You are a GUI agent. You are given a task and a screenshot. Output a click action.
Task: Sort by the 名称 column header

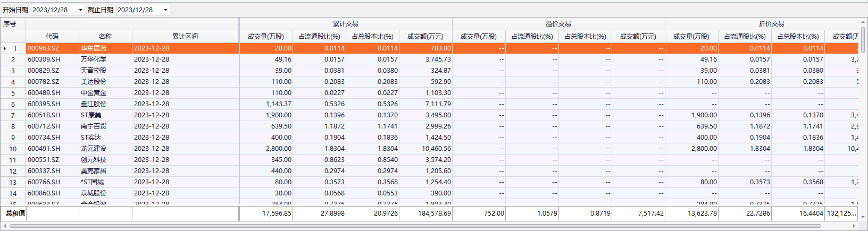click(105, 37)
